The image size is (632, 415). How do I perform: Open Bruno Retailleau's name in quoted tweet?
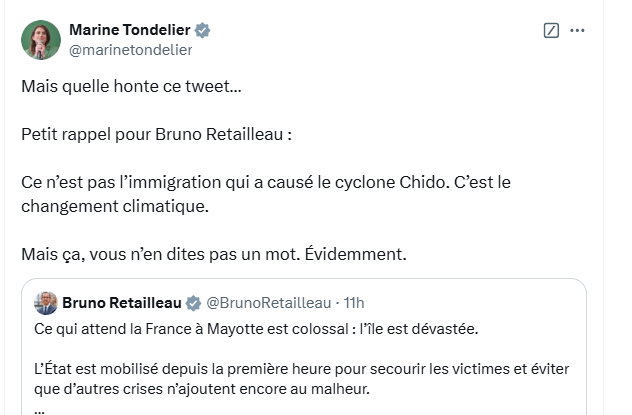123,303
